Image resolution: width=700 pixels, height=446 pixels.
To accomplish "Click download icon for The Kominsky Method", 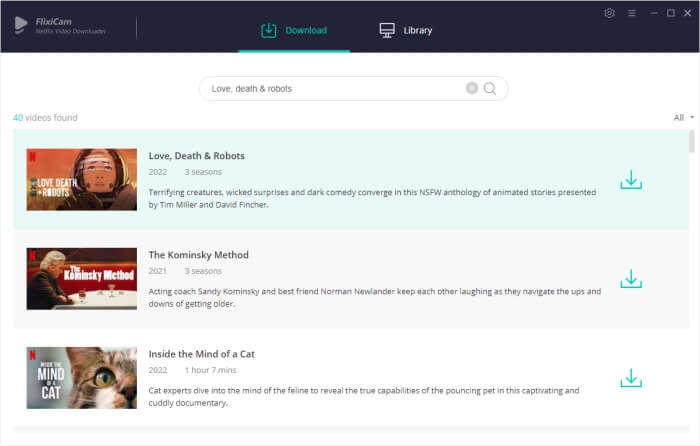I will click(x=631, y=279).
